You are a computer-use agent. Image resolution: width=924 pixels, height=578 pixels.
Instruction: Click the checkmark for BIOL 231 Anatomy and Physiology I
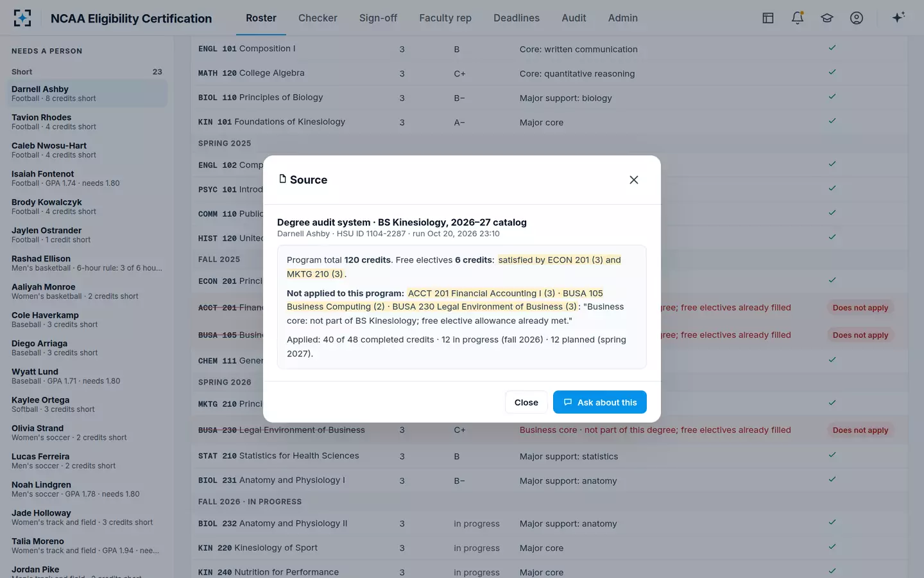(832, 480)
